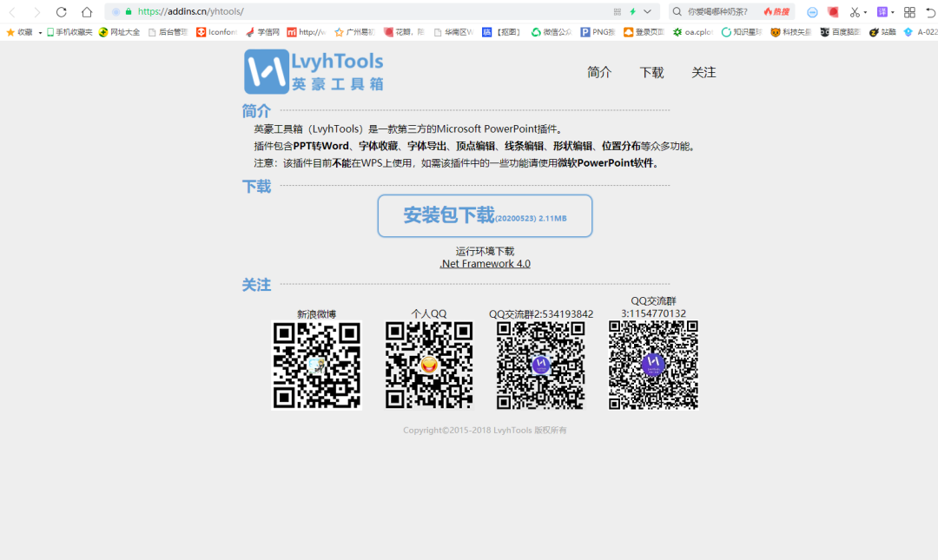
Task: Click the 运行环境下载 text
Action: coord(486,251)
